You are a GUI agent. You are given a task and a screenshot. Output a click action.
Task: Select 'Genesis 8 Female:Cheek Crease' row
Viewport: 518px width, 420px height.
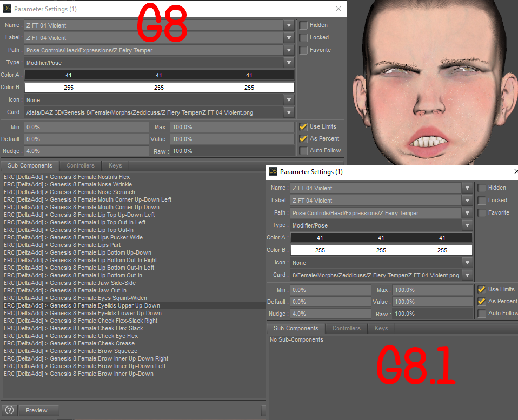point(134,343)
